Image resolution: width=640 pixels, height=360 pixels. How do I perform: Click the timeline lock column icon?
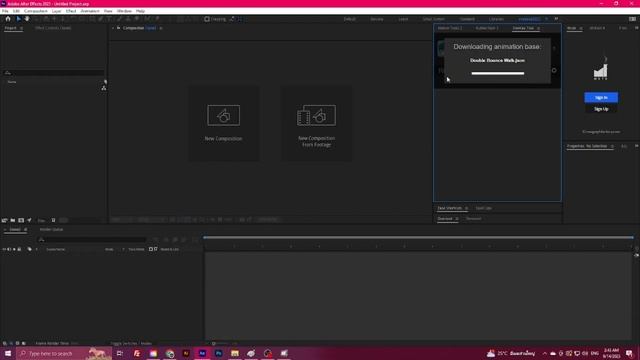click(x=19, y=249)
